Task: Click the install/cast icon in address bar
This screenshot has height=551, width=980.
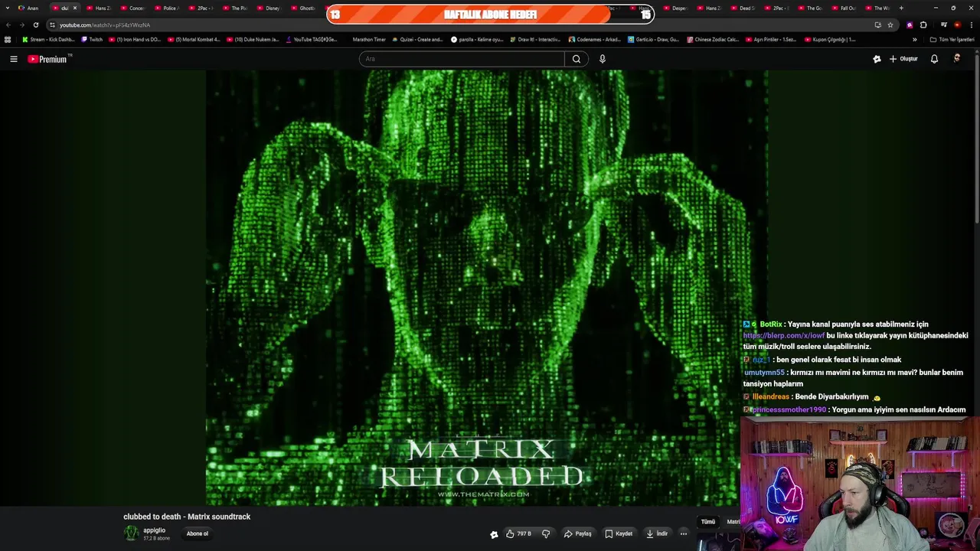Action: [877, 24]
